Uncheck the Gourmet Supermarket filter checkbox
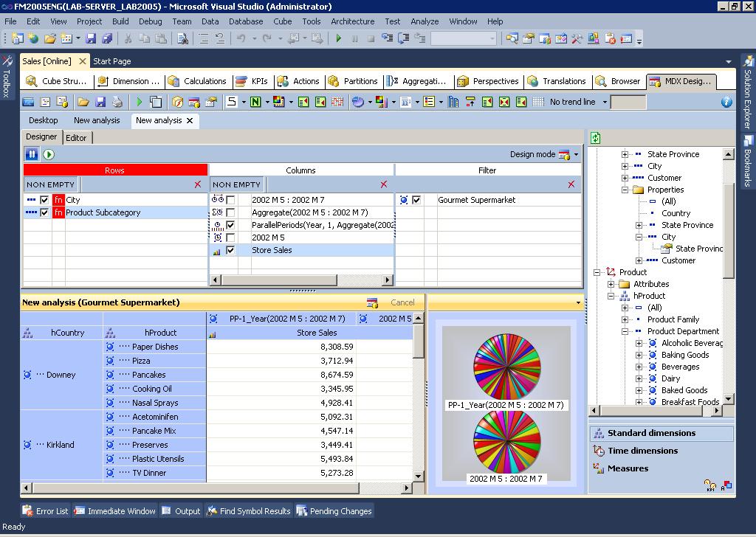Image resolution: width=756 pixels, height=537 pixels. coord(416,200)
